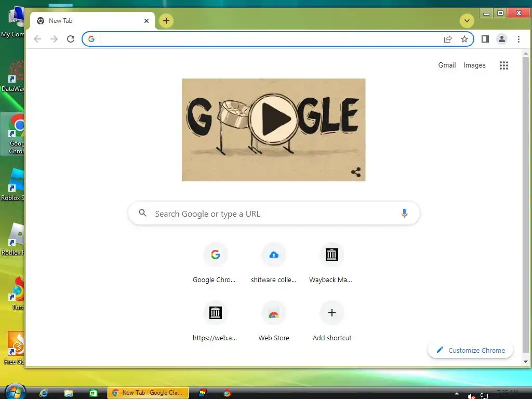Open the Chrome three-dot menu
This screenshot has width=532, height=399.
tap(518, 39)
